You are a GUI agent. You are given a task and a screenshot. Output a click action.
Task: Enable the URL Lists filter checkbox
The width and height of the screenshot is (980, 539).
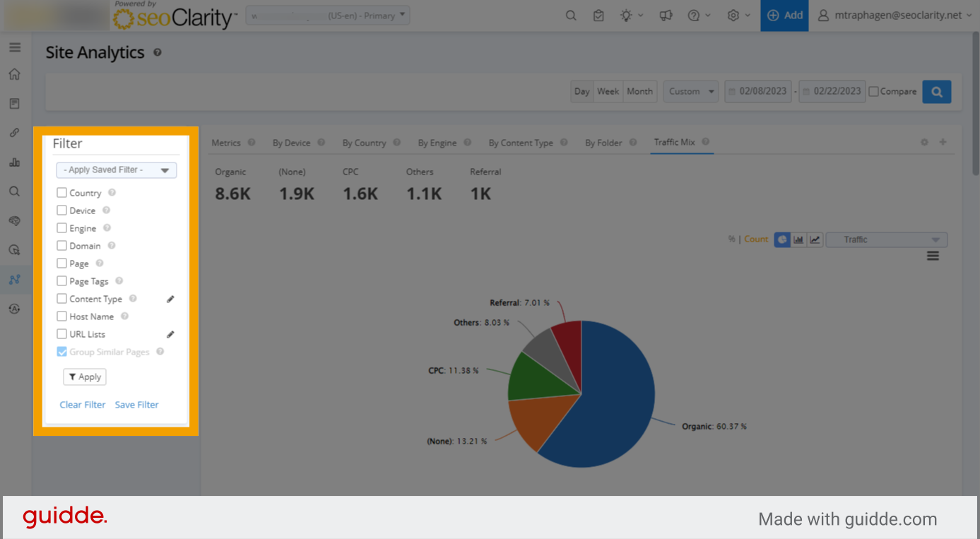[61, 333]
